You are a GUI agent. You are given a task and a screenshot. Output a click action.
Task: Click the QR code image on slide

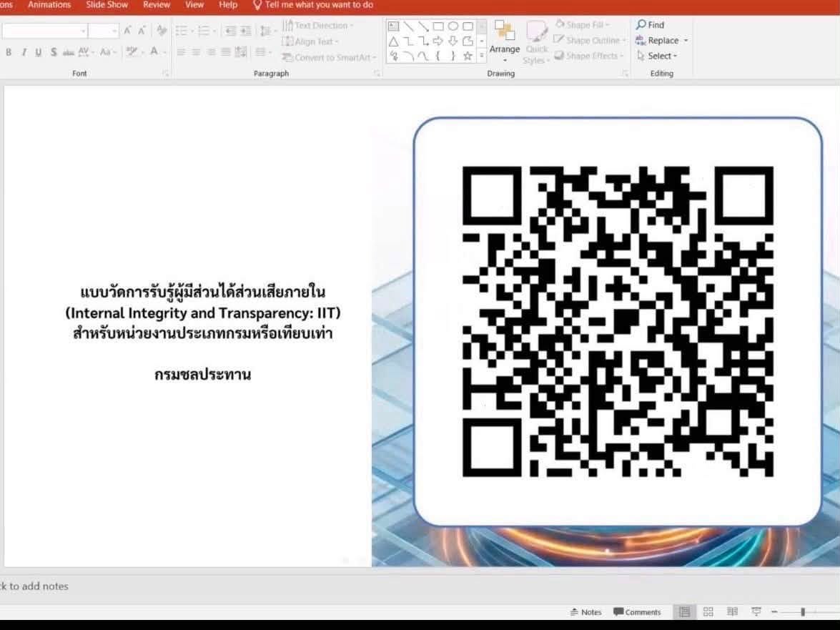618,321
